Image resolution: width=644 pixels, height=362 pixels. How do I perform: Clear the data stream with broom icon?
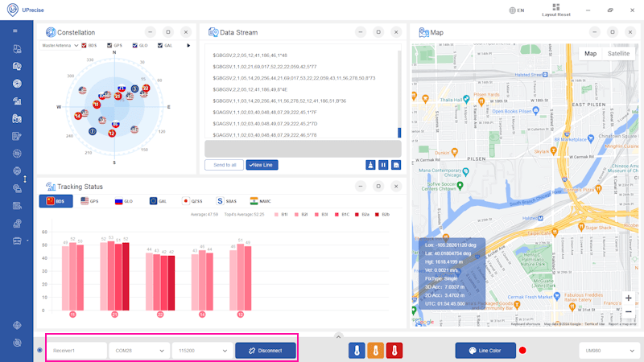click(x=370, y=165)
